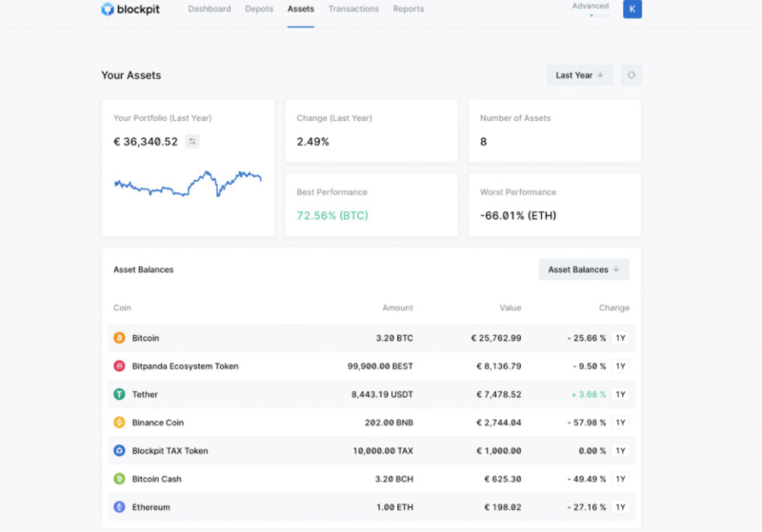Click the Bitpanda Ecosystem Token icon
Viewport: 762px width, 532px height.
(119, 366)
